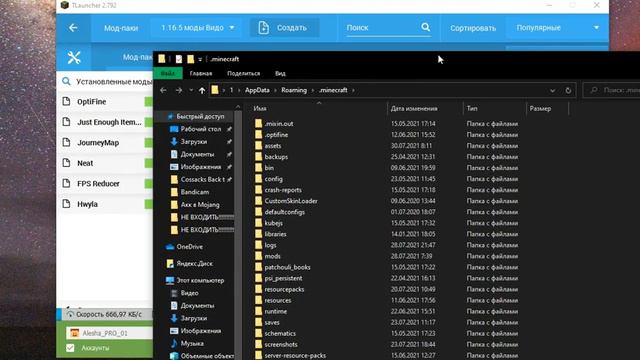Toggle the Аккаунты checkbox

pos(70,348)
